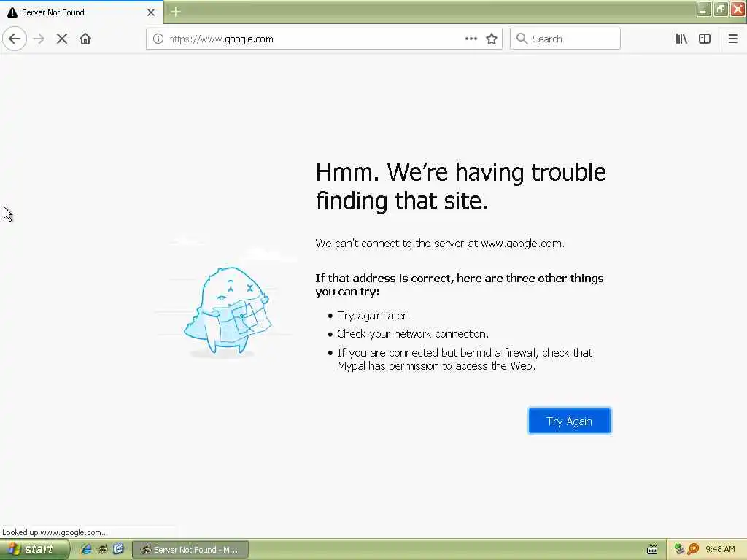The width and height of the screenshot is (747, 560).
Task: Open the Library bookshelf icon
Action: (x=682, y=39)
